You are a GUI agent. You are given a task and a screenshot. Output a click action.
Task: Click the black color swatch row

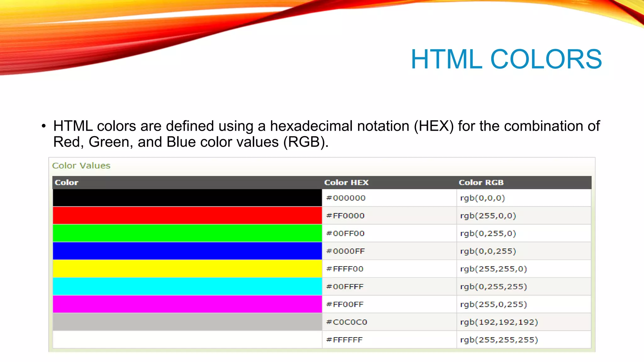click(187, 198)
